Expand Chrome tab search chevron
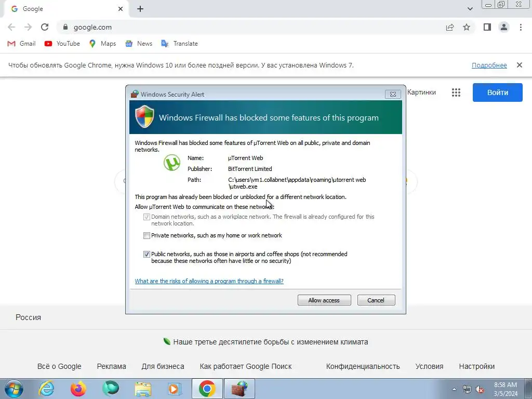The image size is (532, 399). point(470,9)
